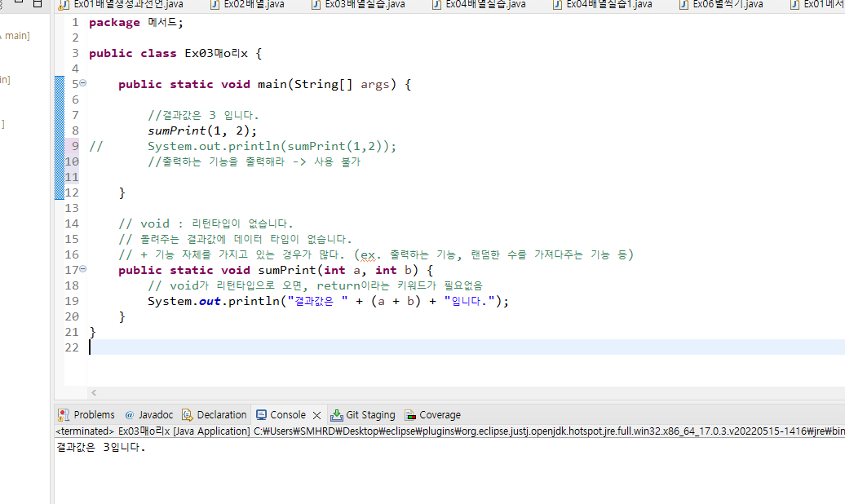Viewport: 845px width, 504px height.
Task: Open the Ex02배열.java editor tab
Action: [x=247, y=4]
